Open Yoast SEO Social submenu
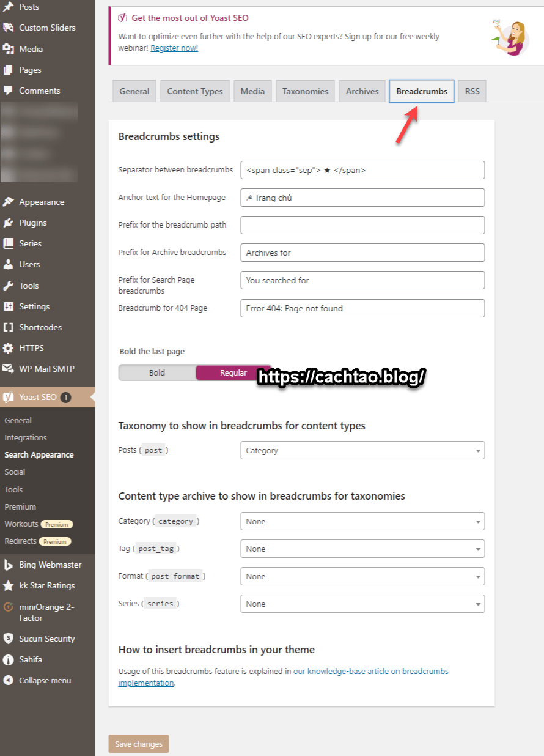This screenshot has width=544, height=756. [x=15, y=472]
